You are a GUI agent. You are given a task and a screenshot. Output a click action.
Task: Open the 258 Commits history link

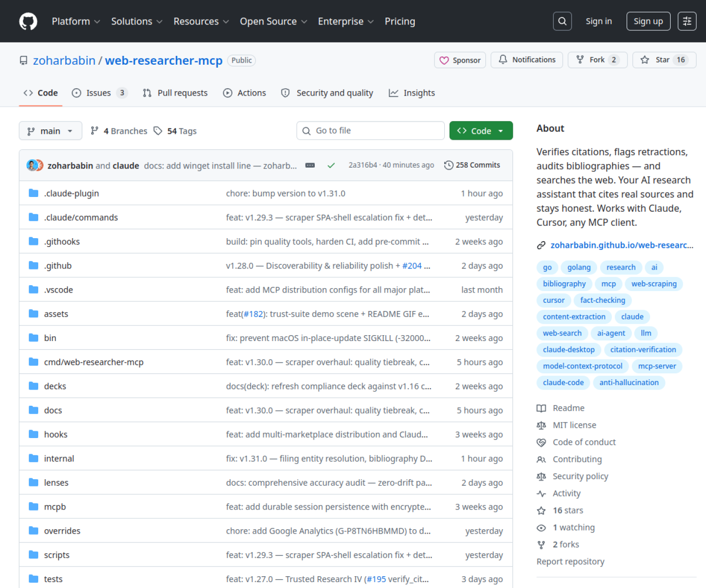click(472, 165)
